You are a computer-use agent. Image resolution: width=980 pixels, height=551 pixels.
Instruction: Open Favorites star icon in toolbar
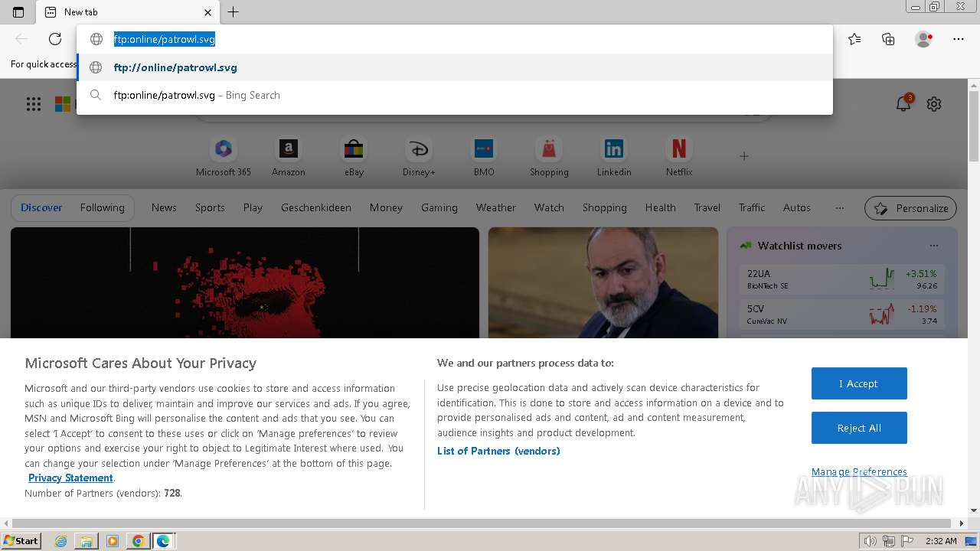[854, 39]
